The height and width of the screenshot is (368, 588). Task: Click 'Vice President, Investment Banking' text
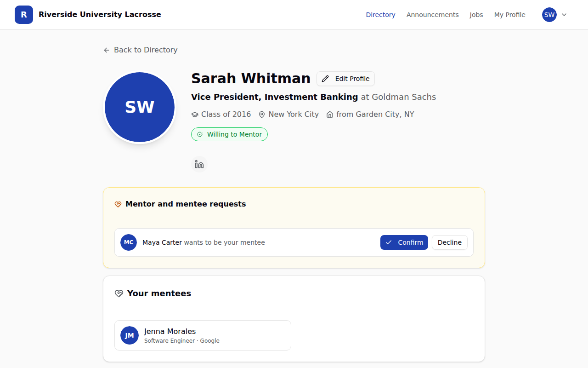(274, 97)
